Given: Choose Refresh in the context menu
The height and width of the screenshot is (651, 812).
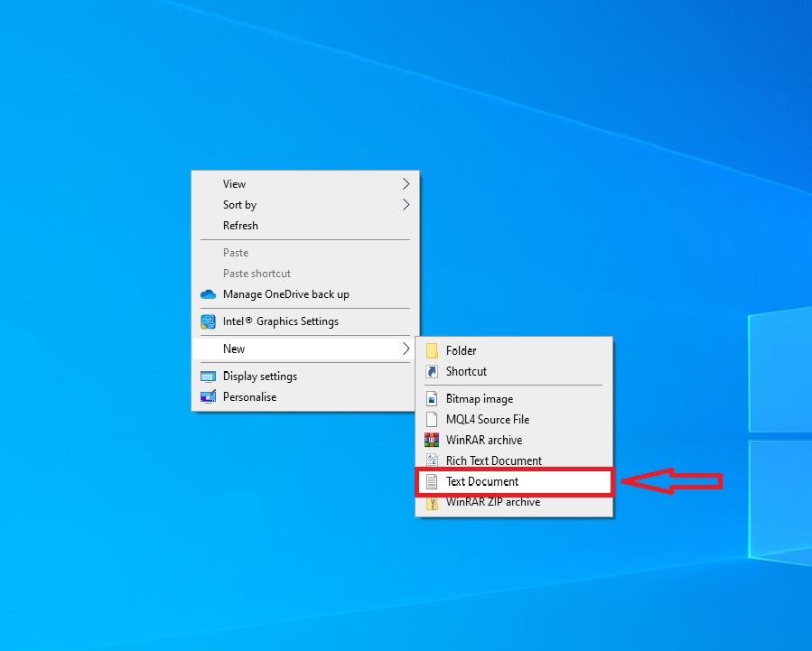Looking at the screenshot, I should point(305,225).
